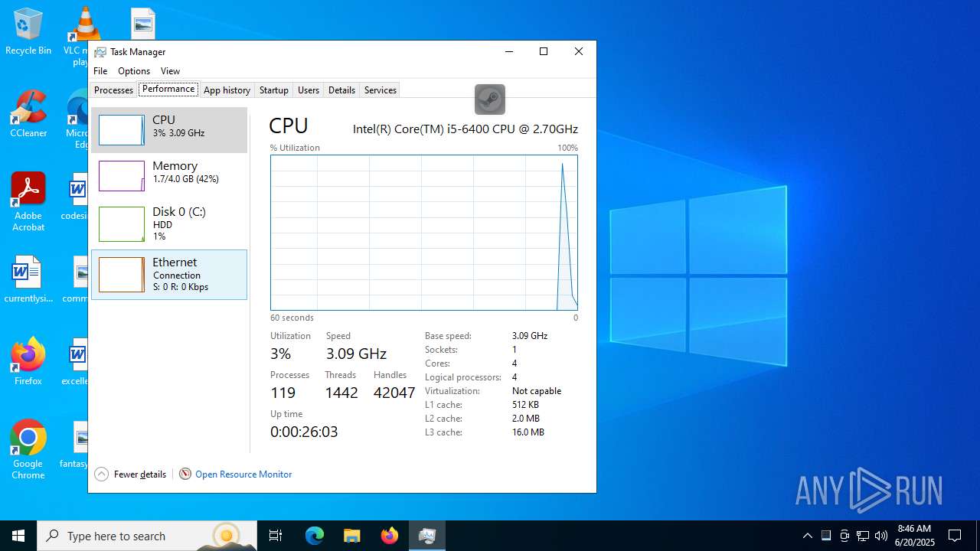The image size is (980, 551).
Task: Click the network tray icon
Action: tap(863, 536)
